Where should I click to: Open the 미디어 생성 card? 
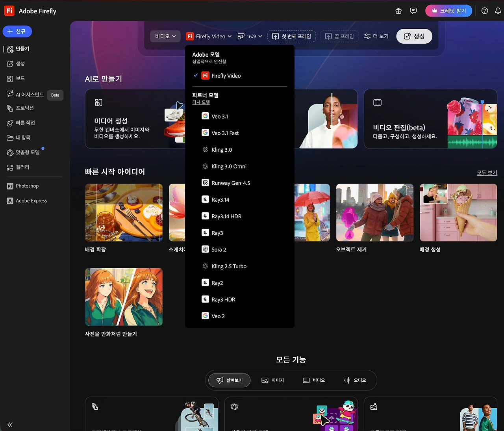click(135, 119)
